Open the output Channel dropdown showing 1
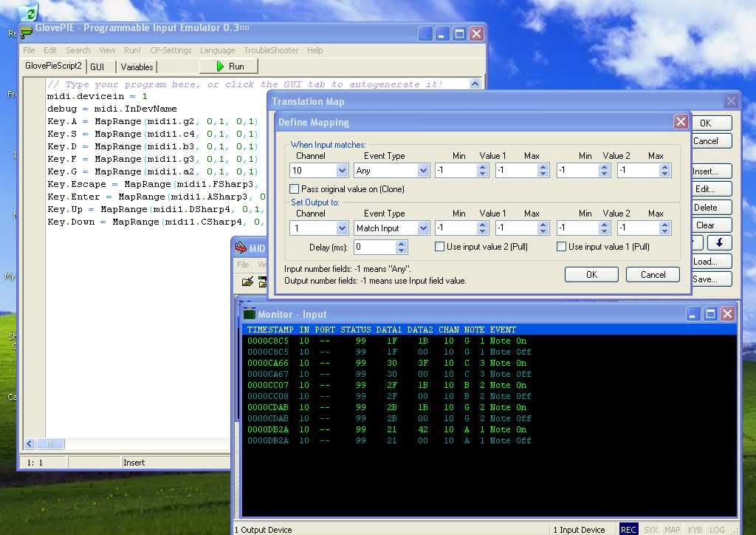The width and height of the screenshot is (756, 535). pos(342,228)
